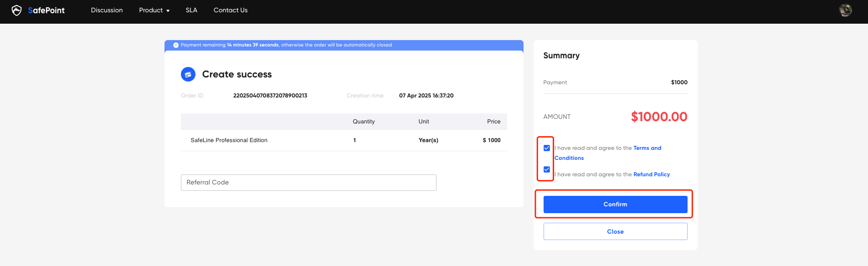The image size is (868, 266).
Task: Click the AMOUNT label
Action: (557, 117)
